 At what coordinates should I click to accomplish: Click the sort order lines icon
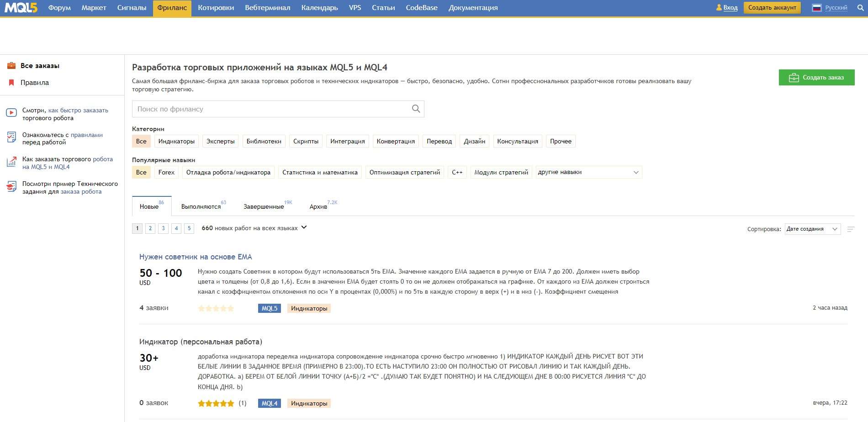[851, 229]
